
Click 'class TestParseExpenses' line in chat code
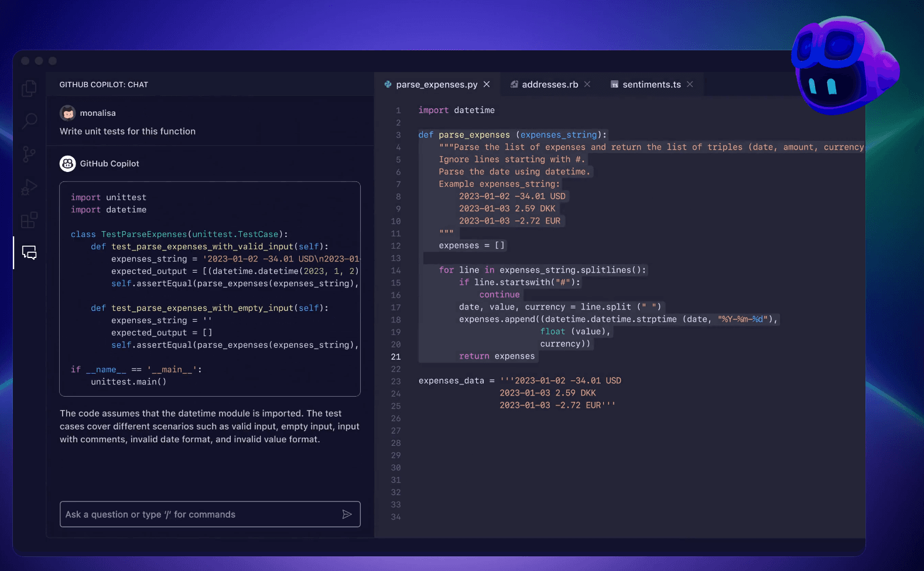click(x=179, y=234)
